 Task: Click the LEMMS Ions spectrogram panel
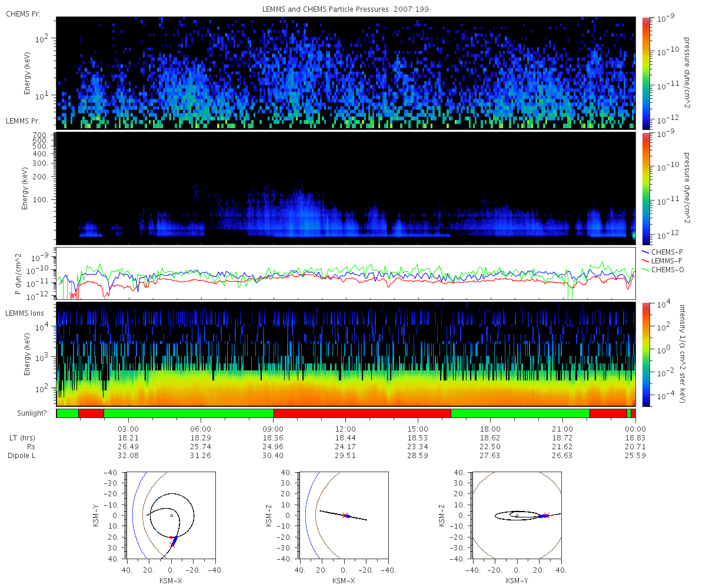(346, 355)
